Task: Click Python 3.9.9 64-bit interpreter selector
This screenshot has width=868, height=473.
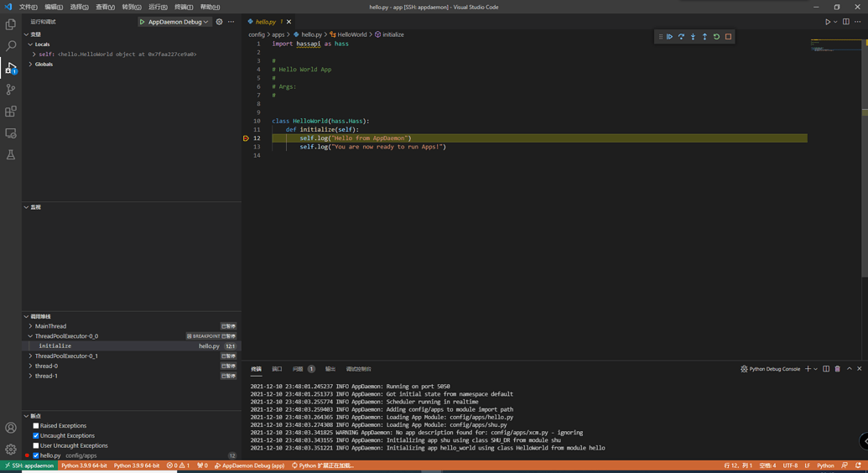Action: coord(84,465)
